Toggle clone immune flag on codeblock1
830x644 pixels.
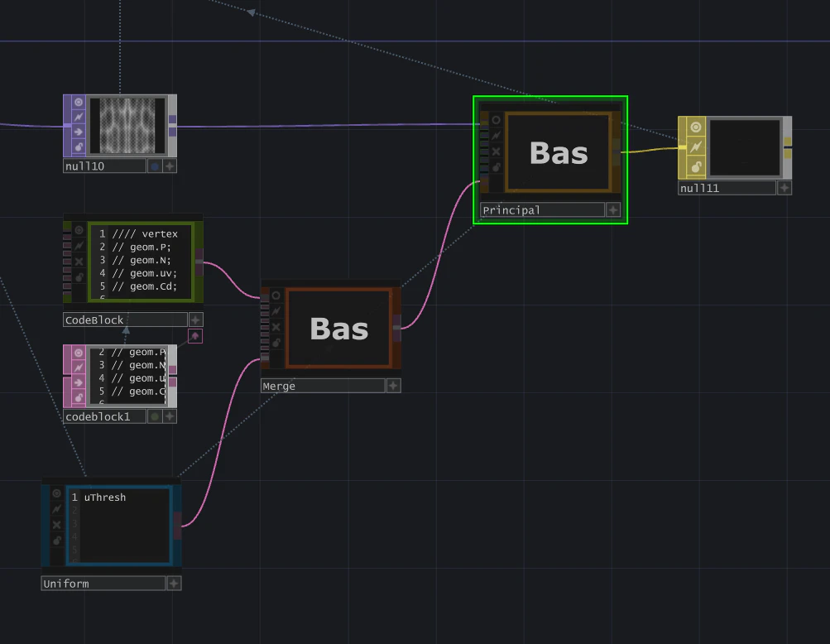click(x=79, y=368)
